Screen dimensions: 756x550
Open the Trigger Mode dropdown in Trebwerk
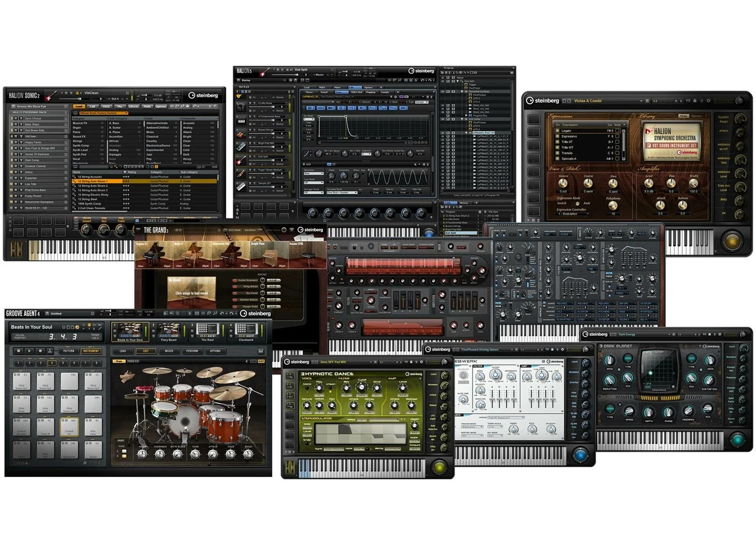click(x=472, y=427)
